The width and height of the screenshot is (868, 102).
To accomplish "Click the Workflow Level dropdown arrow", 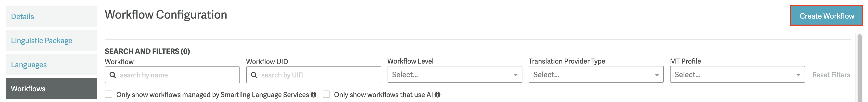I will coord(516,75).
